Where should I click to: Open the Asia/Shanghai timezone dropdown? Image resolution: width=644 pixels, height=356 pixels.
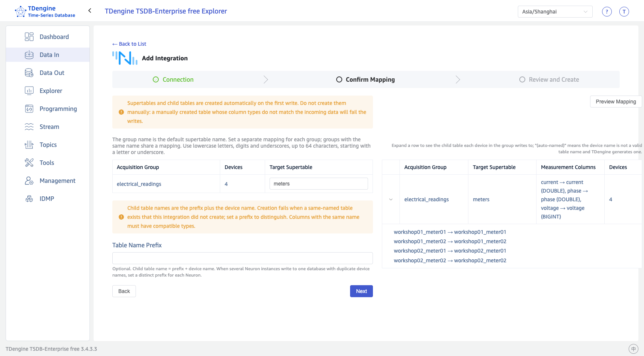click(x=555, y=12)
